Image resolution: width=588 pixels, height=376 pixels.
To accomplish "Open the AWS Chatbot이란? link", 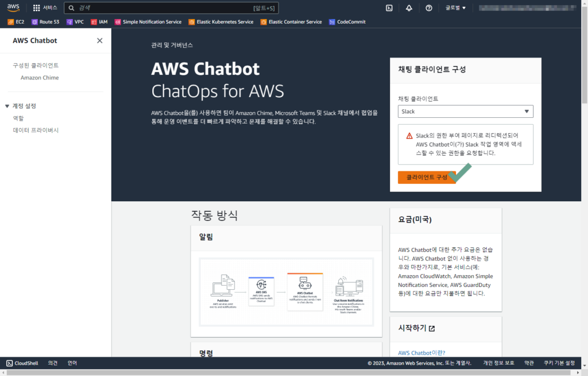I will click(x=421, y=353).
